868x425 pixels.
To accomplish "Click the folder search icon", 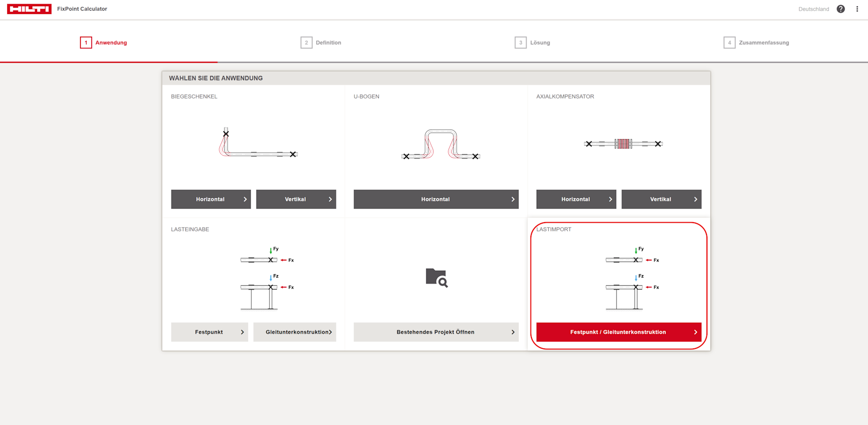I will tap(437, 278).
